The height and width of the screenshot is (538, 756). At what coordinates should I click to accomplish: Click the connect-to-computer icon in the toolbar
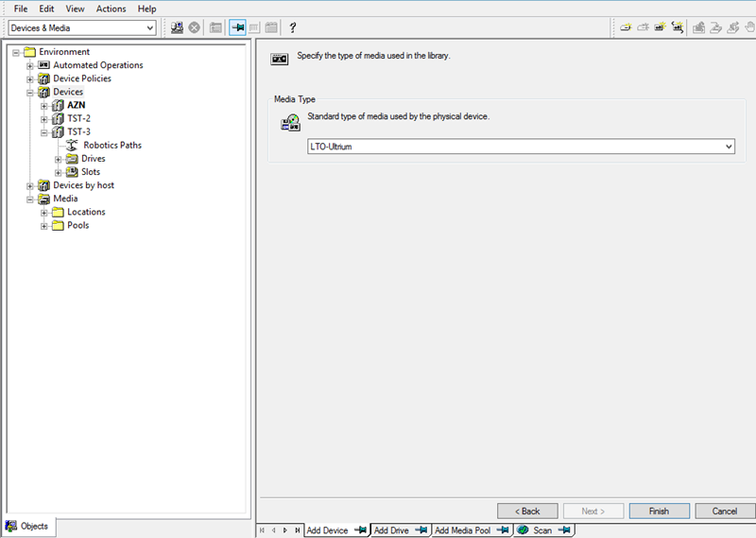click(177, 28)
